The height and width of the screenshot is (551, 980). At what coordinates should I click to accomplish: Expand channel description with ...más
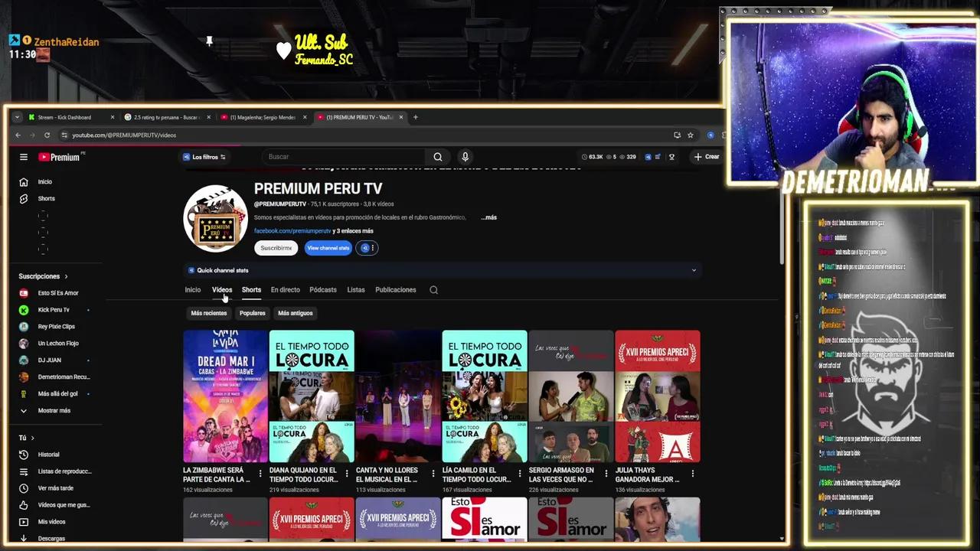tap(488, 217)
